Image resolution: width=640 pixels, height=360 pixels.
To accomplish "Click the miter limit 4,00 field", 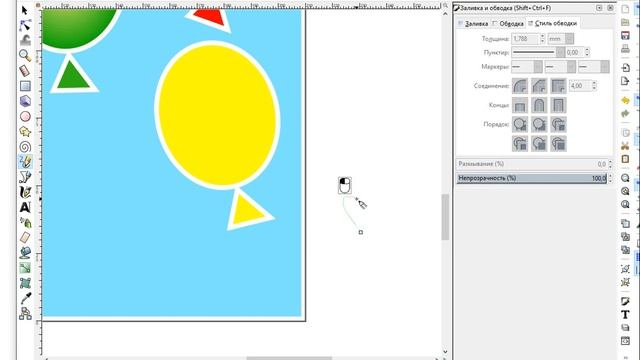I will point(580,86).
